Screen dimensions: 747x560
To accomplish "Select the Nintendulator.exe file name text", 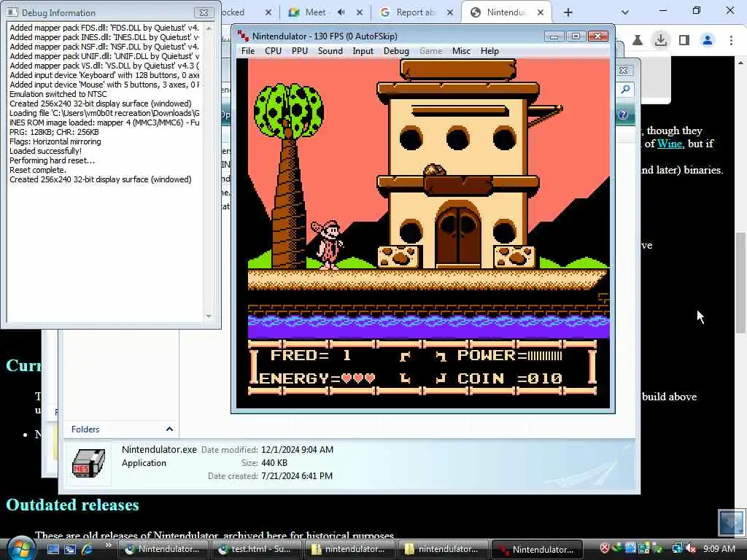I will pyautogui.click(x=159, y=449).
